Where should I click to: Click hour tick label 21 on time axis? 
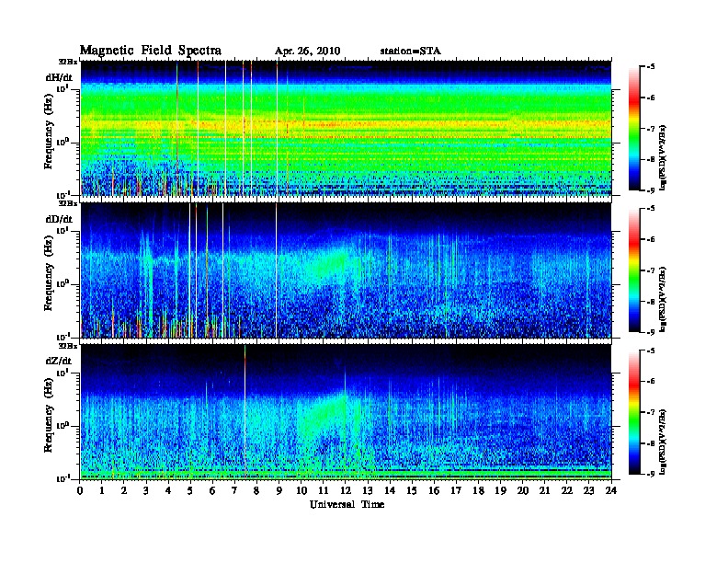pos(544,491)
